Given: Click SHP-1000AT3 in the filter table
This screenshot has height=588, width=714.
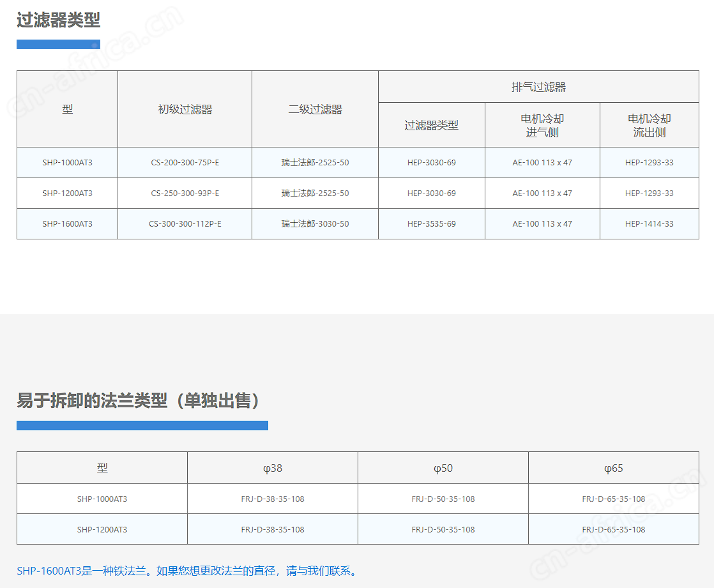Looking at the screenshot, I should coord(68,162).
